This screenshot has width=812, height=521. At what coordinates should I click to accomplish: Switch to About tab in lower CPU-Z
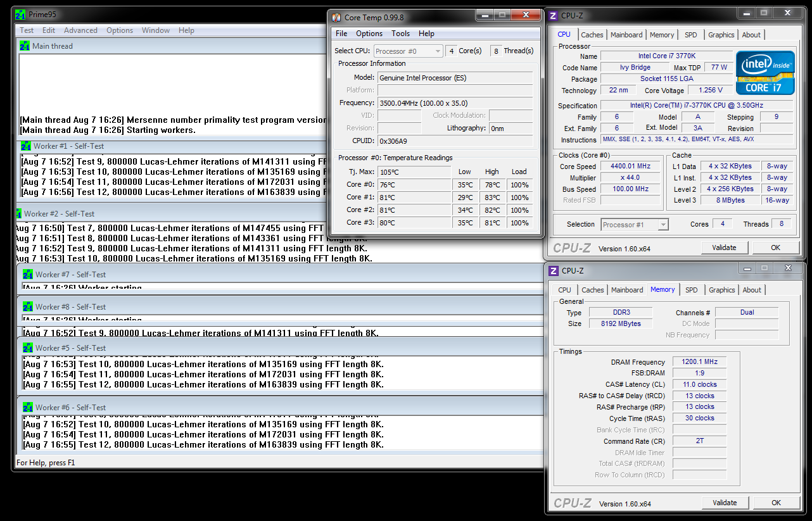(752, 290)
